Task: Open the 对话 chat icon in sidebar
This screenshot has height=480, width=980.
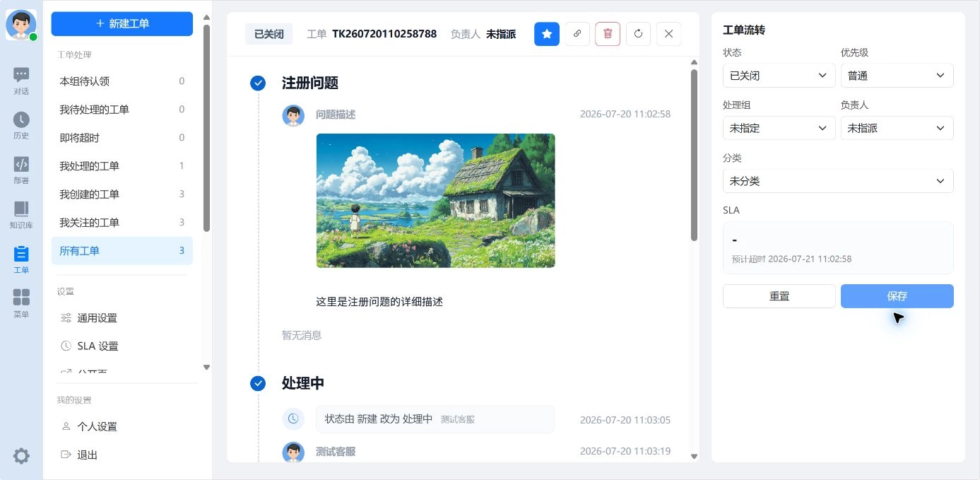Action: click(x=21, y=75)
